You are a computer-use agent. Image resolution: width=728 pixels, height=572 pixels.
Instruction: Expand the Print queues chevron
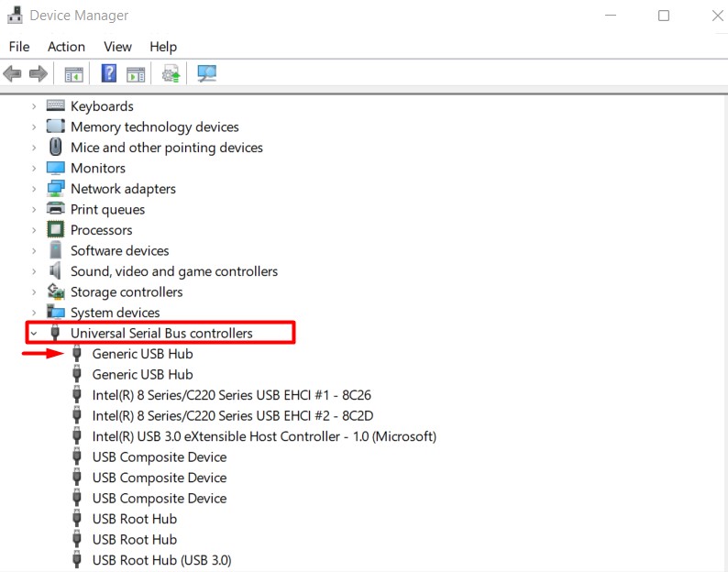[x=34, y=209]
